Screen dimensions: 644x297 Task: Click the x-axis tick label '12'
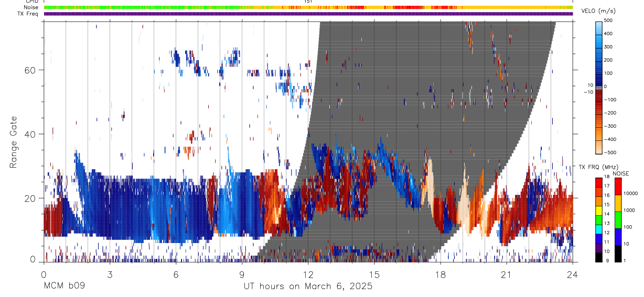308,274
